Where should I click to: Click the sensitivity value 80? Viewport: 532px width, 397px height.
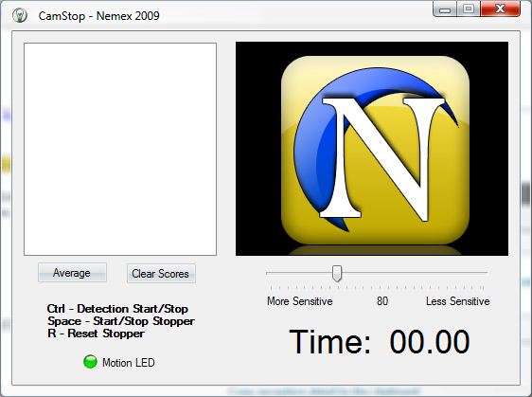382,301
